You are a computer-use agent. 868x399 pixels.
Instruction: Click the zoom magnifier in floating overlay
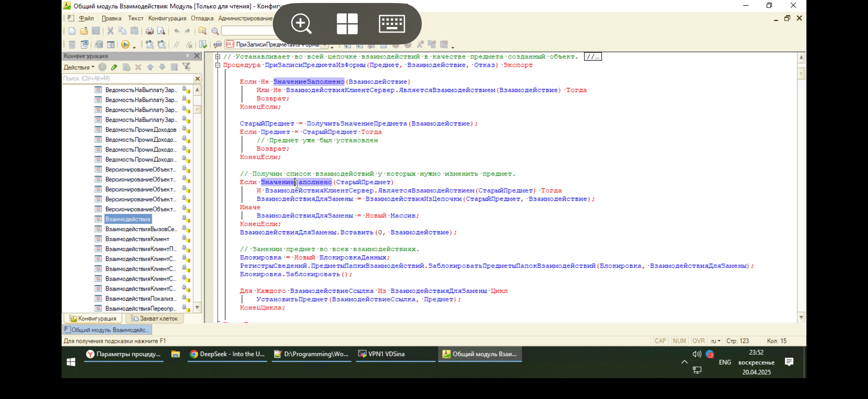301,23
